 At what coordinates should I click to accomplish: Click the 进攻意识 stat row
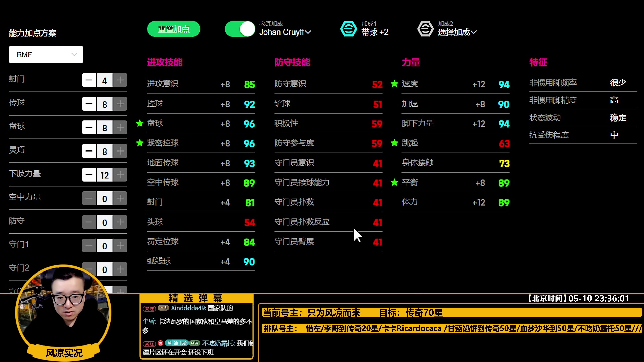(x=201, y=84)
